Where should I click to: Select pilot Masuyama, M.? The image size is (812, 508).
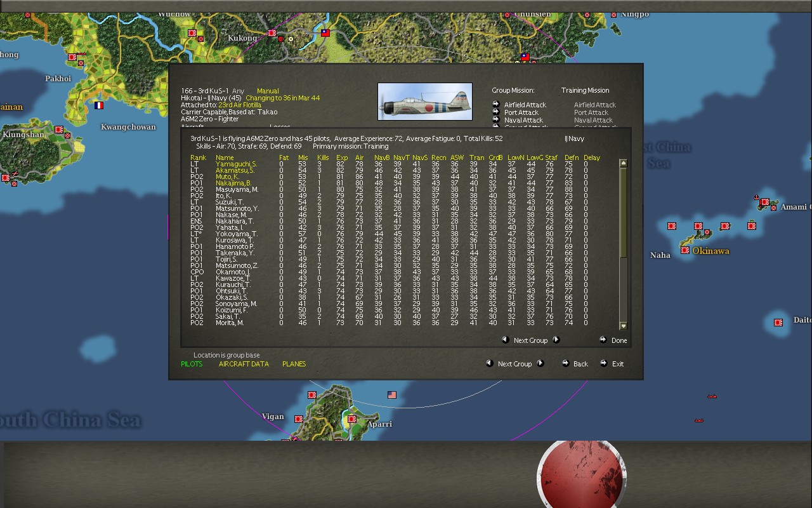click(237, 189)
